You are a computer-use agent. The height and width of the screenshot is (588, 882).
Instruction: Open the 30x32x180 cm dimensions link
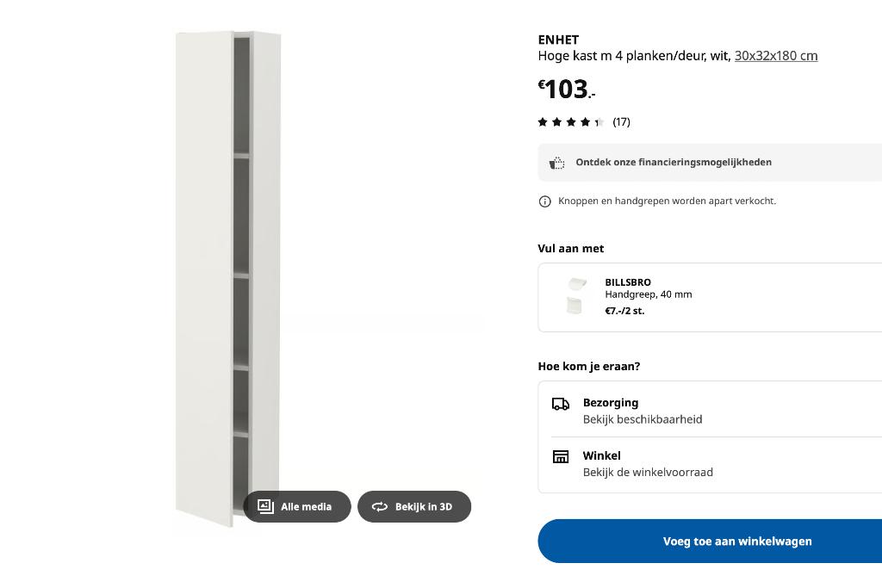[775, 55]
